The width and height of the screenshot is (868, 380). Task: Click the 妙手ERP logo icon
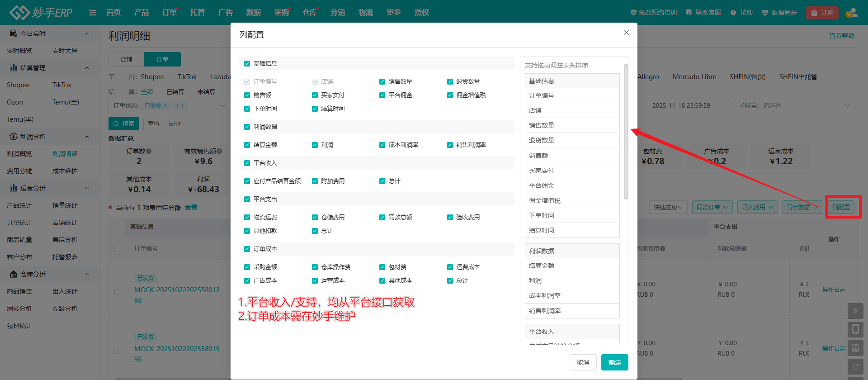pyautogui.click(x=19, y=12)
